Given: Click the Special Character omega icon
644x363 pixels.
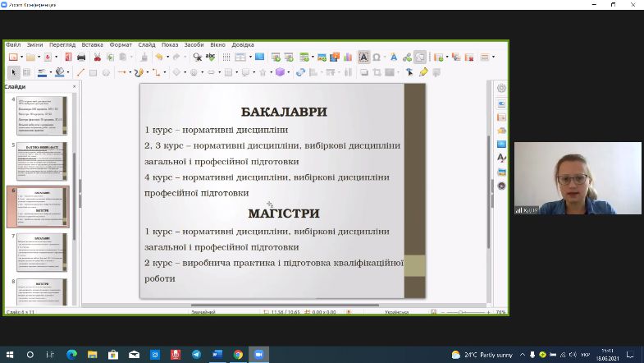Looking at the screenshot, I should pyautogui.click(x=377, y=57).
